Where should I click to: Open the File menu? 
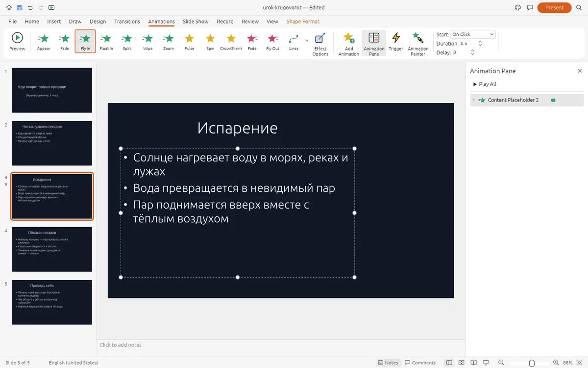[13, 22]
